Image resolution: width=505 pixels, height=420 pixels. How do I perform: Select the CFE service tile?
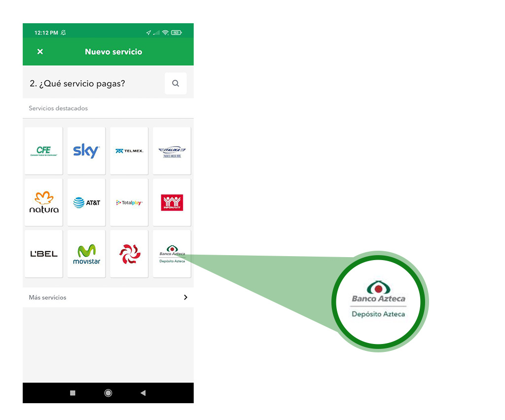point(44,151)
